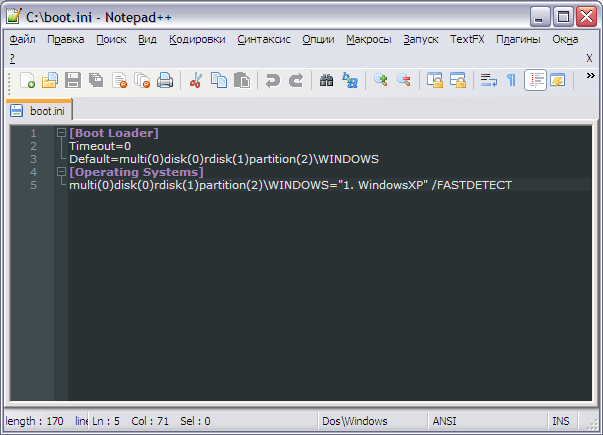Undo the last action with the Undo arrow
Screen dimensions: 603x435
point(273,81)
